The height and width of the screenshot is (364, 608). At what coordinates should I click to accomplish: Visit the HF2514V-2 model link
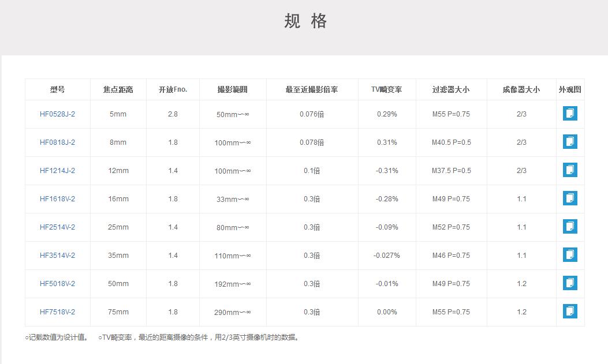[57, 227]
